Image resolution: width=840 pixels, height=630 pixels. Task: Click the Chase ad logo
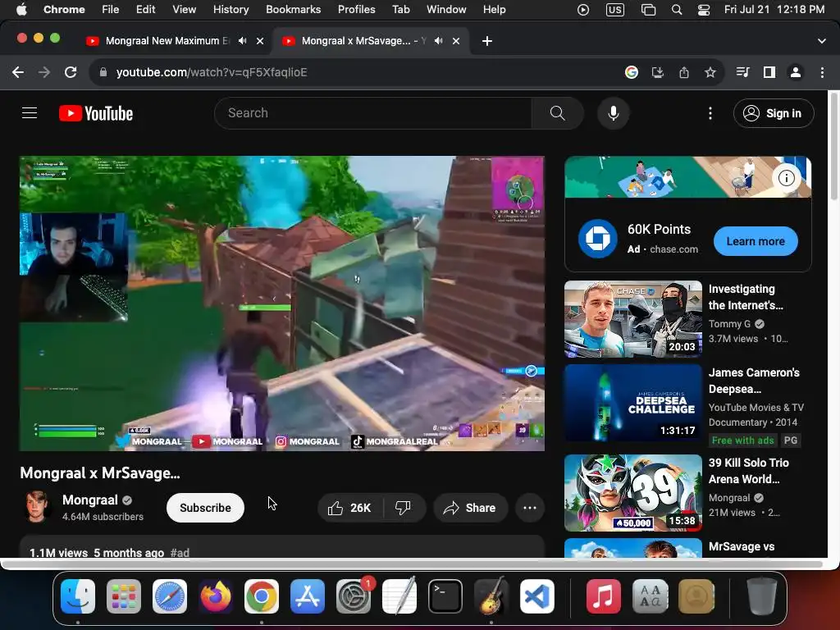click(598, 239)
